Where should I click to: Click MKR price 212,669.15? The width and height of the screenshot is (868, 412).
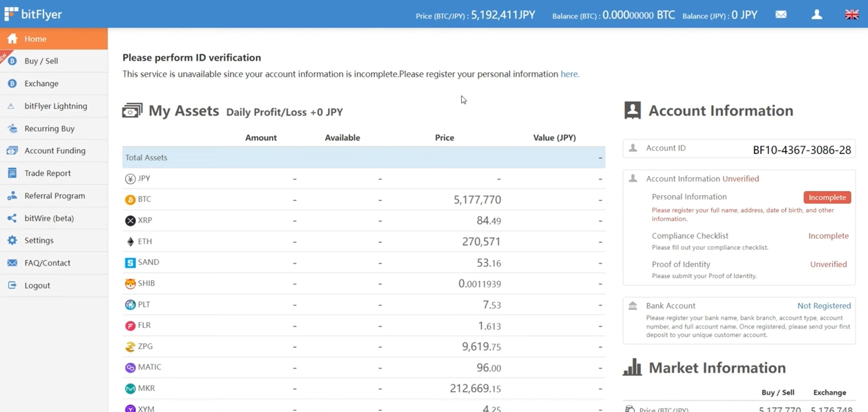coord(476,389)
